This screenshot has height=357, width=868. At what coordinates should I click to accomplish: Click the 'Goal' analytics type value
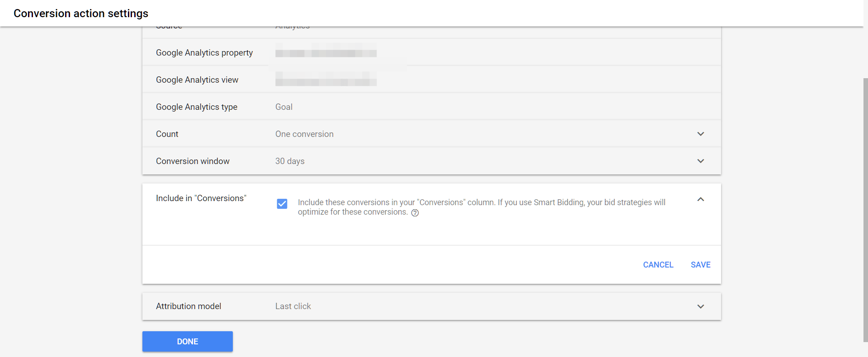(x=284, y=107)
